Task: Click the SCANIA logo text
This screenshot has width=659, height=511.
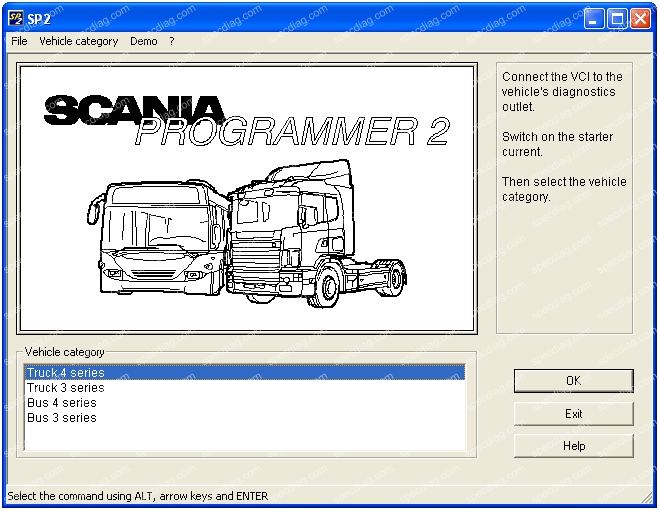Action: click(x=135, y=109)
